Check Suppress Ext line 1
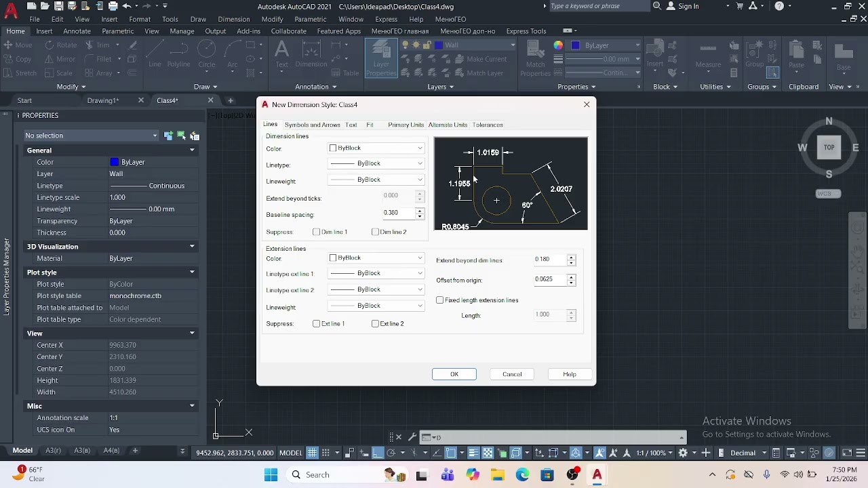This screenshot has height=488, width=868. tap(317, 324)
